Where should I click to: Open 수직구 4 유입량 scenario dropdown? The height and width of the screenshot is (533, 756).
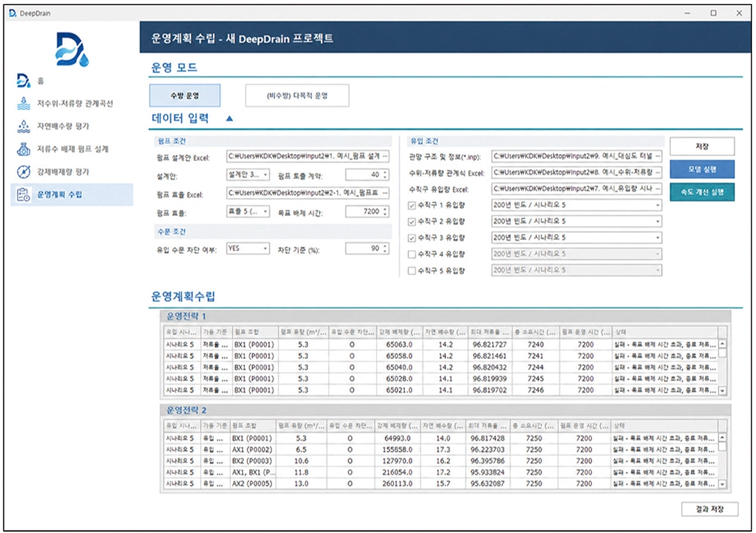coord(577,254)
